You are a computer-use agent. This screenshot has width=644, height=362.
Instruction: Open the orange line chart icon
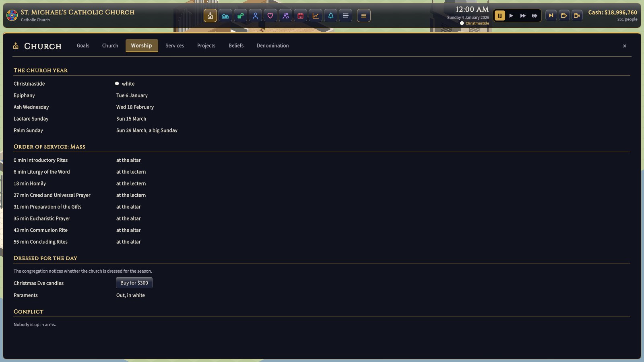[316, 16]
